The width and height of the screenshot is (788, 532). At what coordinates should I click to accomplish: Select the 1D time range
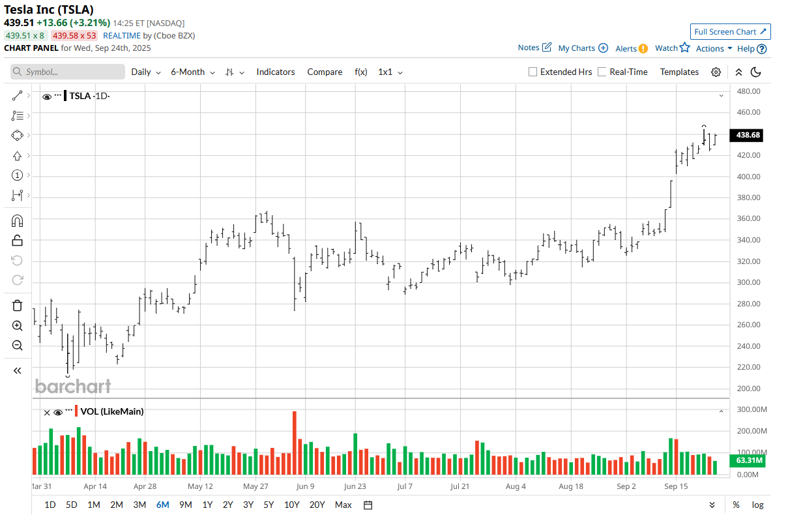[50, 505]
